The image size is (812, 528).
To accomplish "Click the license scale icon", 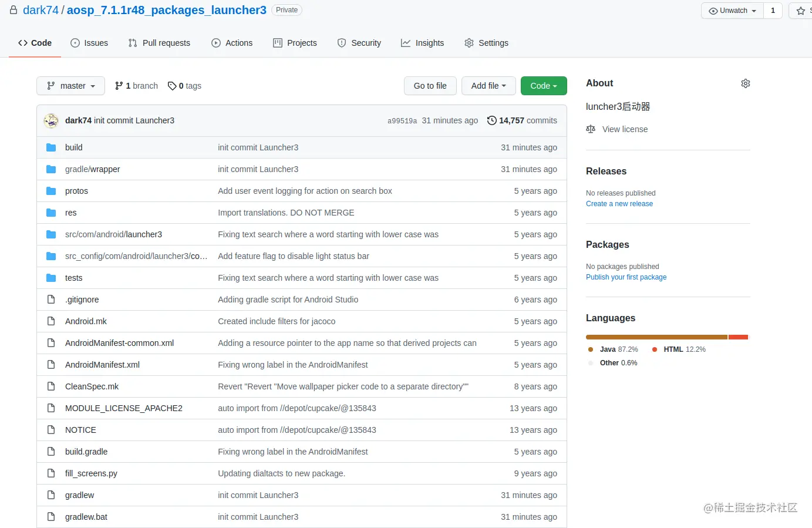I will (x=591, y=129).
